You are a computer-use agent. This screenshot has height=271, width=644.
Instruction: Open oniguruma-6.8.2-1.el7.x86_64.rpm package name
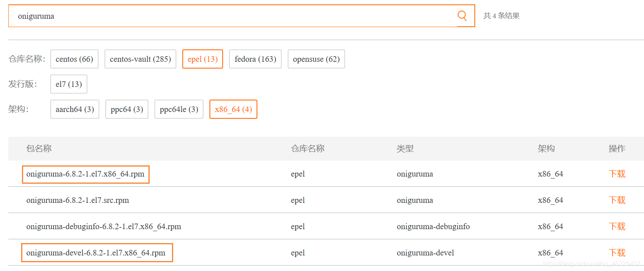tap(85, 174)
